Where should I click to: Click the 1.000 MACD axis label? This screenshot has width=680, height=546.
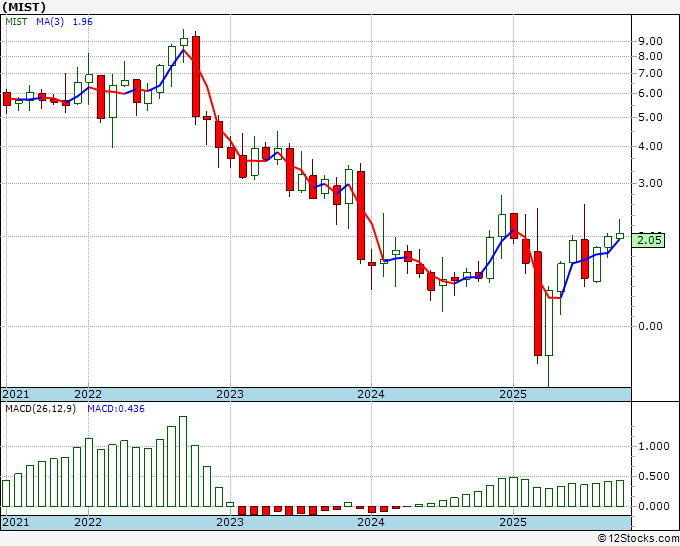tap(654, 447)
